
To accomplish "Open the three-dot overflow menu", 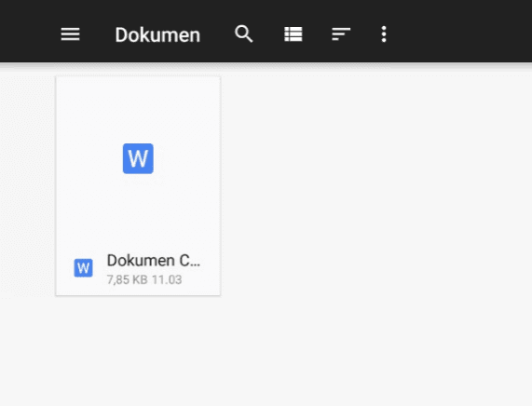I will tap(384, 34).
